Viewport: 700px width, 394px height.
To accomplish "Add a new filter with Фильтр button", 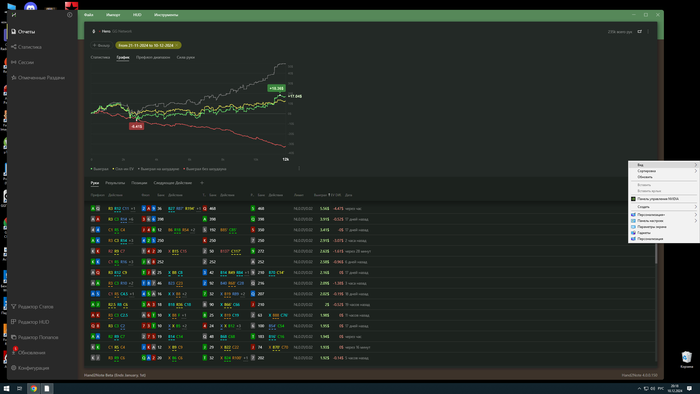I will 101,46.
